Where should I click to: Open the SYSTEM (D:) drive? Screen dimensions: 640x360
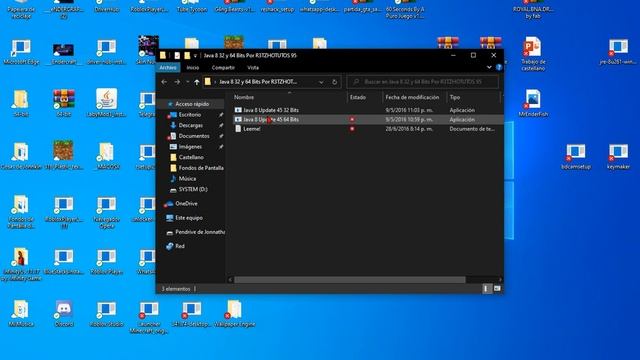tap(193, 189)
